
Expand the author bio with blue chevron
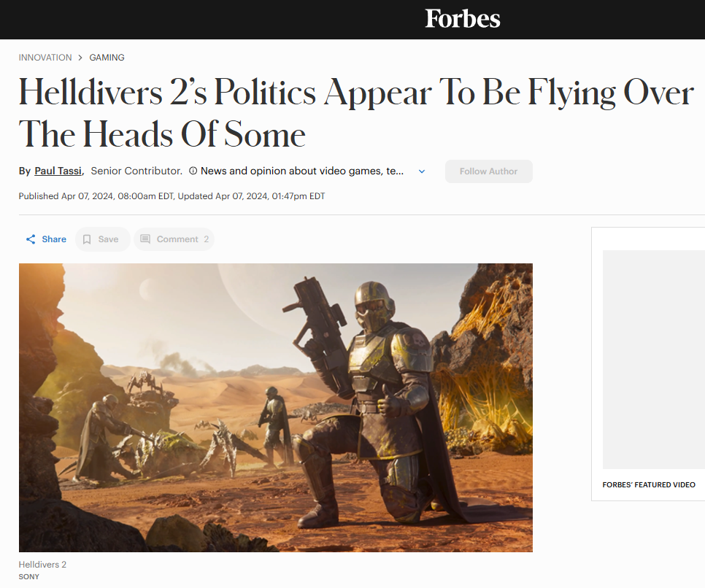point(422,171)
